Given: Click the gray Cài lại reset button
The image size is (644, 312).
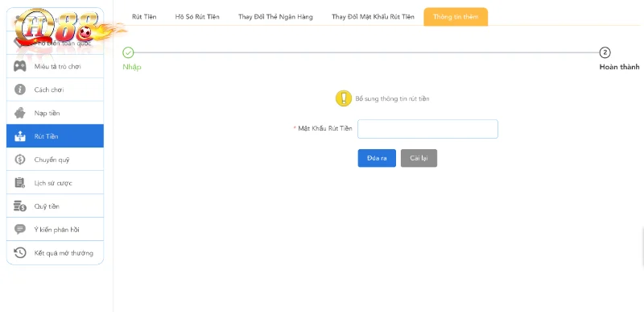Looking at the screenshot, I should tap(419, 158).
